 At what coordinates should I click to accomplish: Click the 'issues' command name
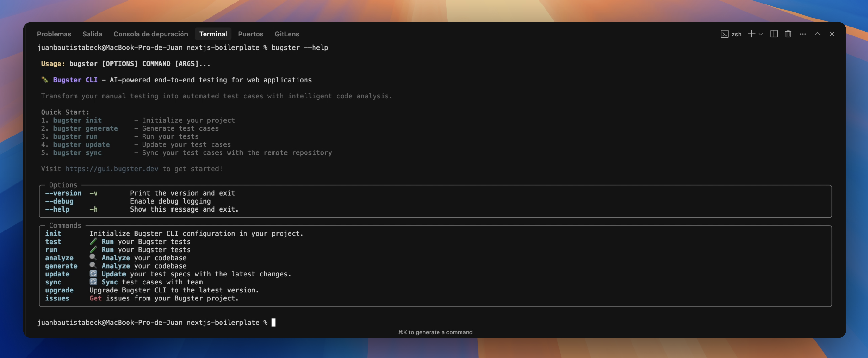pos(57,298)
